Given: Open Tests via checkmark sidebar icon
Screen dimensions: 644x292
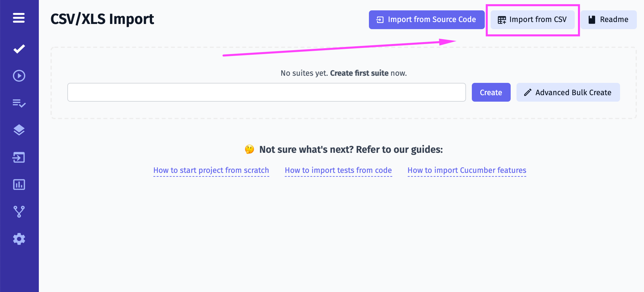Looking at the screenshot, I should [19, 49].
